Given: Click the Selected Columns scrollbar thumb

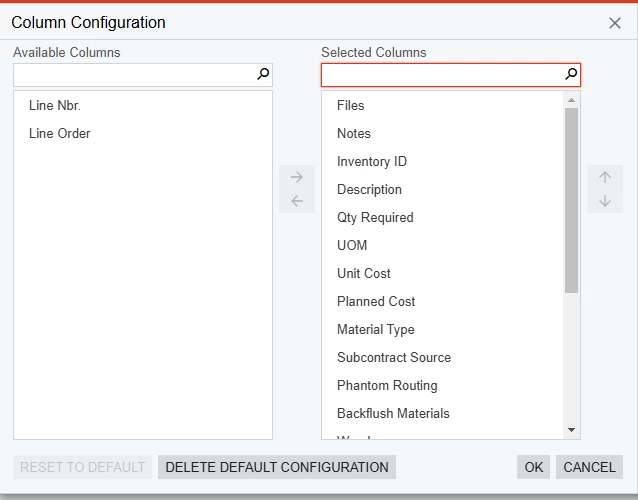Looking at the screenshot, I should click(571, 200).
